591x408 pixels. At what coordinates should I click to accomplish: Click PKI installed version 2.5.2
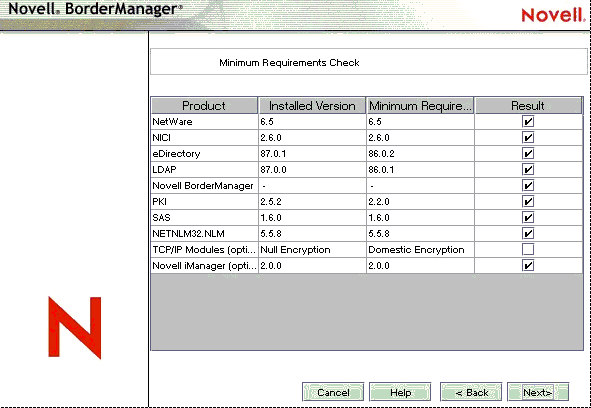coord(271,202)
